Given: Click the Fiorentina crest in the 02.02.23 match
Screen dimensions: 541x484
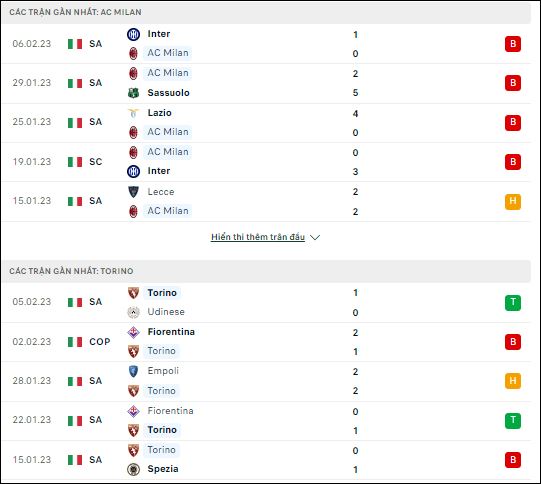Looking at the screenshot, I should click(x=133, y=332).
